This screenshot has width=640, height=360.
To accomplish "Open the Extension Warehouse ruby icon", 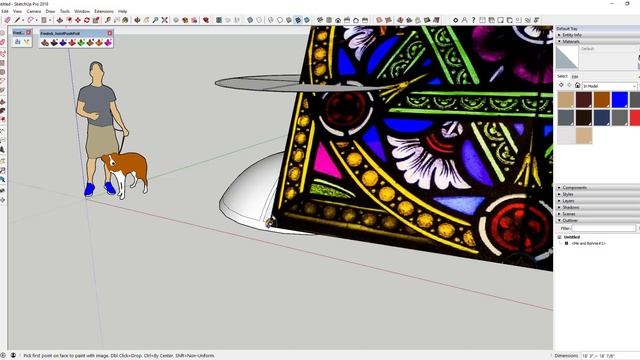I will click(x=206, y=20).
